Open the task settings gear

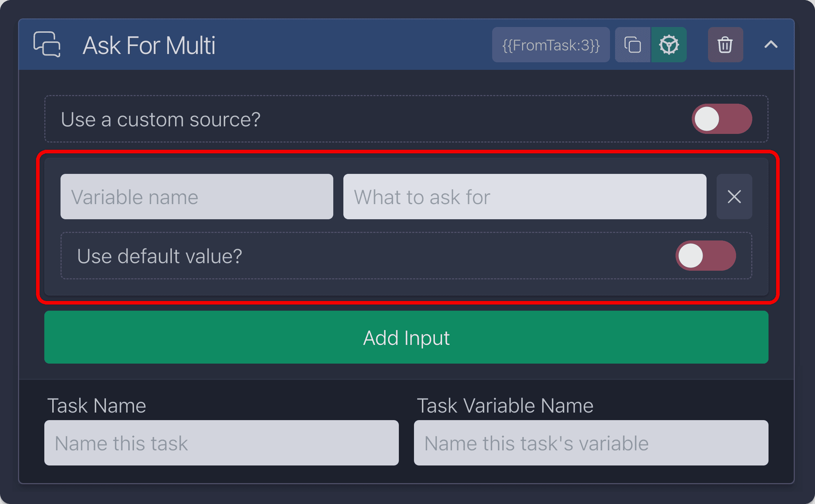click(x=668, y=45)
